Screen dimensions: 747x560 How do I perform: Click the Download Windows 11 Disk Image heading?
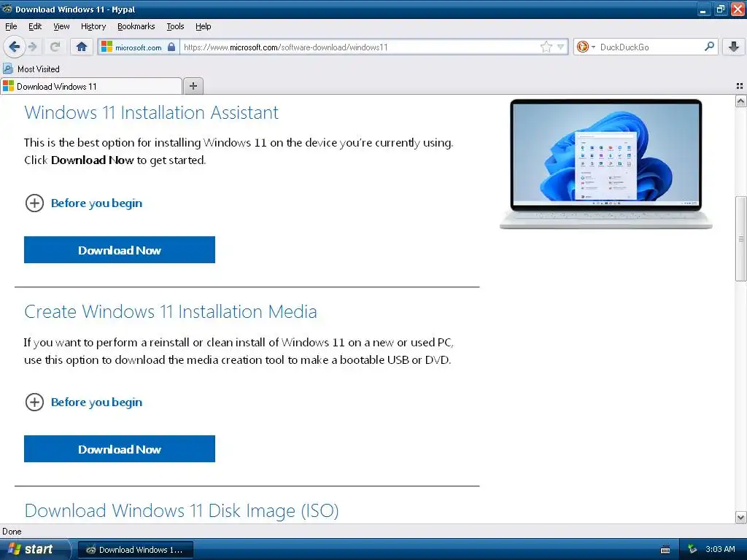(x=182, y=511)
